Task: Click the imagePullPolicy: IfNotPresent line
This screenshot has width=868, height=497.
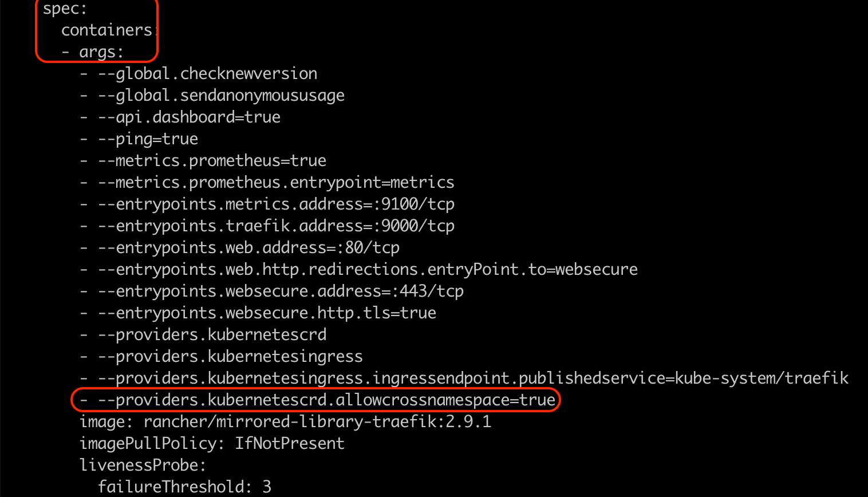Action: [x=212, y=444]
